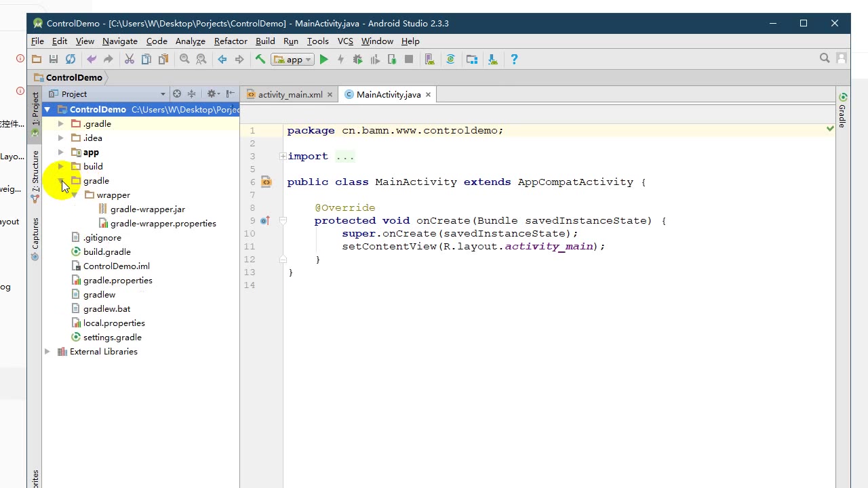This screenshot has width=868, height=488.
Task: Click the Undo arrow icon
Action: click(x=92, y=60)
